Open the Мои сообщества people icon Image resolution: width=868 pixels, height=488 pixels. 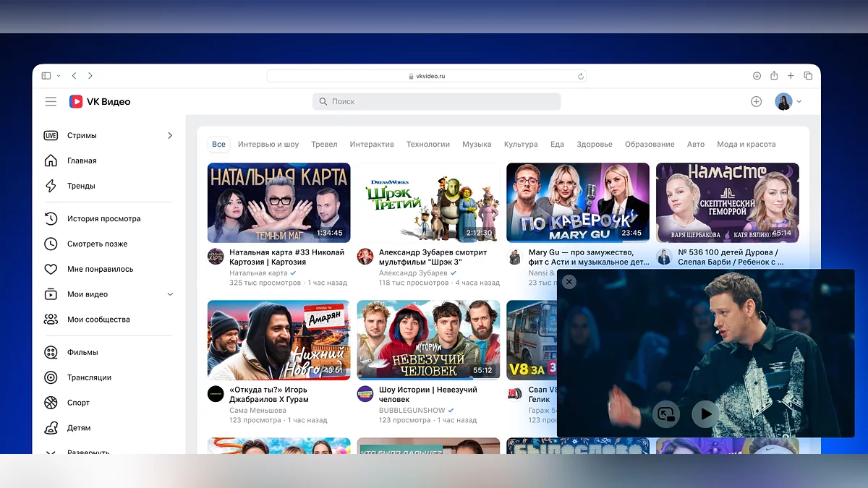(x=51, y=320)
